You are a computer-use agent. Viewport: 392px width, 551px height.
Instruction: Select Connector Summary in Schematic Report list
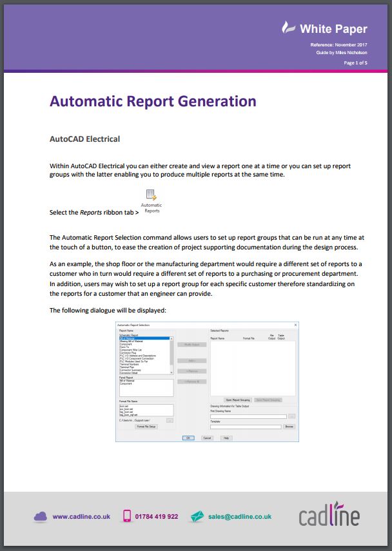130,370
